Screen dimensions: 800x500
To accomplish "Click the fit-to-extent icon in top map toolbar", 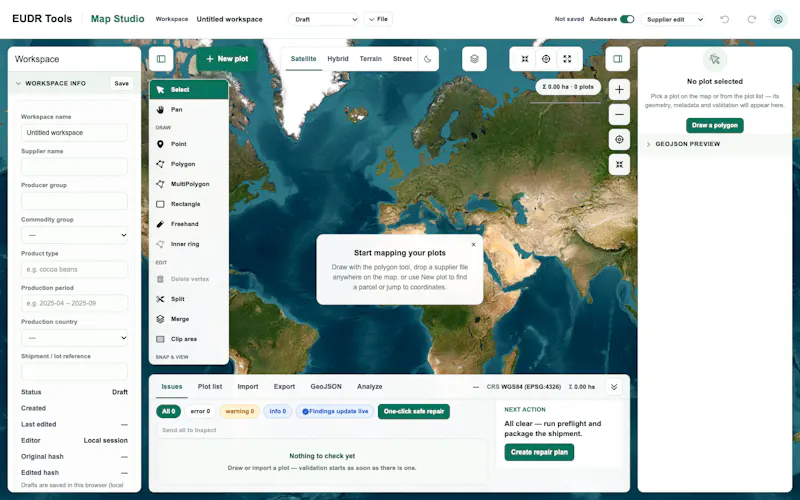I will (524, 59).
